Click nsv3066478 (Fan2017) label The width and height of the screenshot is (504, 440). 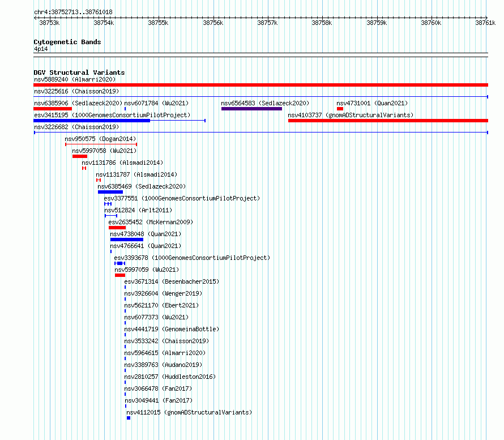coord(158,388)
